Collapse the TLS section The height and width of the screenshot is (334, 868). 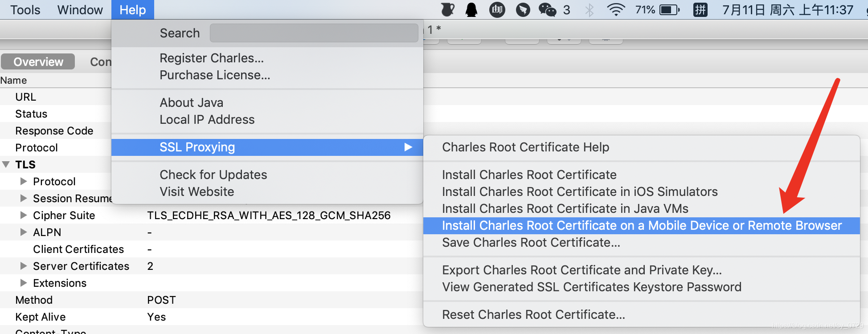[6, 164]
